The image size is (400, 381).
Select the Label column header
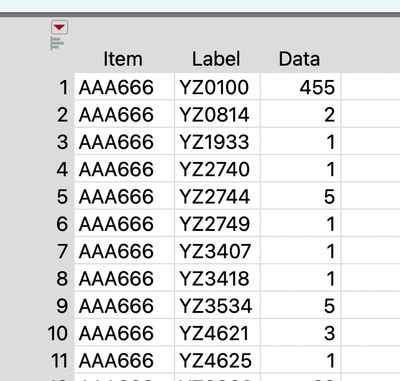216,59
